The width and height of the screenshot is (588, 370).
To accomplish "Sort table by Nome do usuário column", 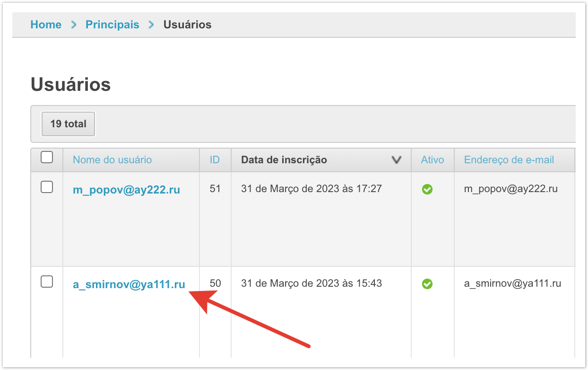I will click(112, 160).
